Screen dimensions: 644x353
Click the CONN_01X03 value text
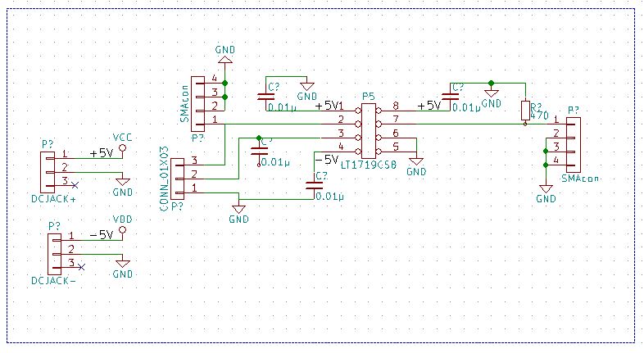[165, 179]
